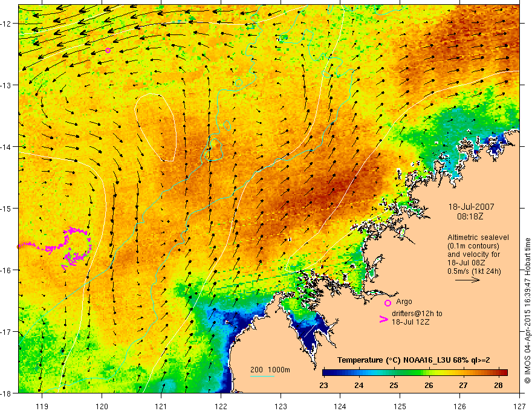Viewport: 532px width, 411px height.
Task: Click the temperature colorbar at 23
Action: click(x=324, y=373)
